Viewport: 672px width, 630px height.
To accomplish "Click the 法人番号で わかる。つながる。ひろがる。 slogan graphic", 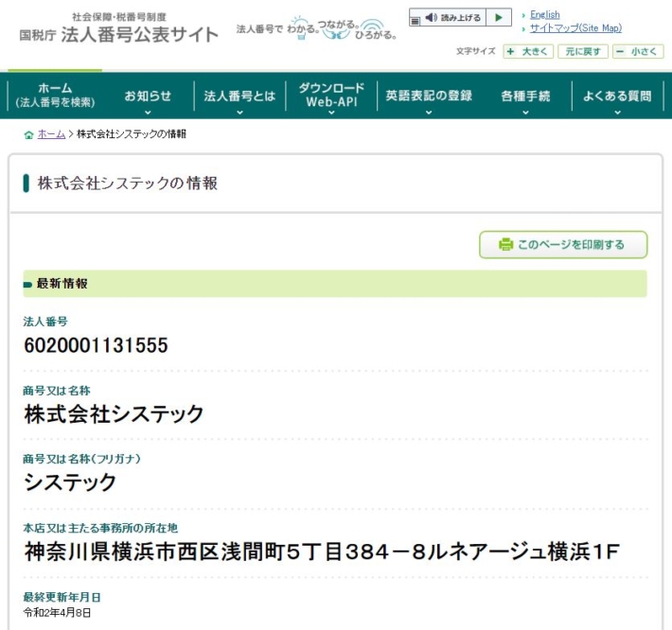I will tap(316, 28).
